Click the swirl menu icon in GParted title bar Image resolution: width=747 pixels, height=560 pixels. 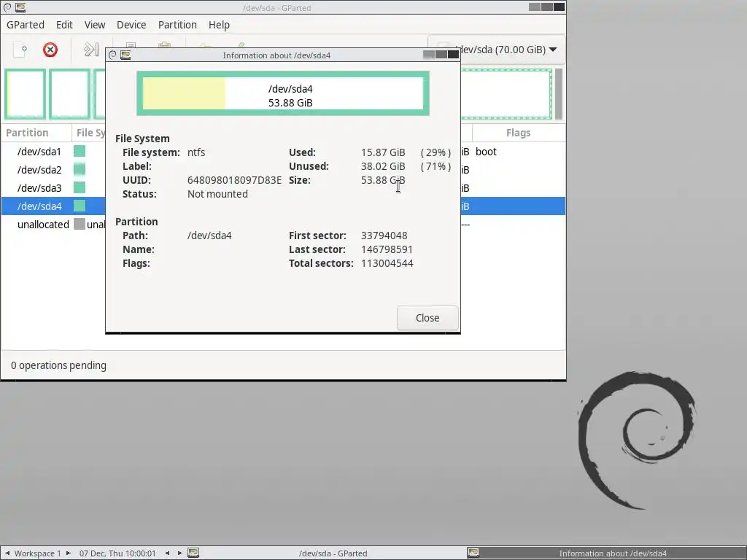pos(7,7)
